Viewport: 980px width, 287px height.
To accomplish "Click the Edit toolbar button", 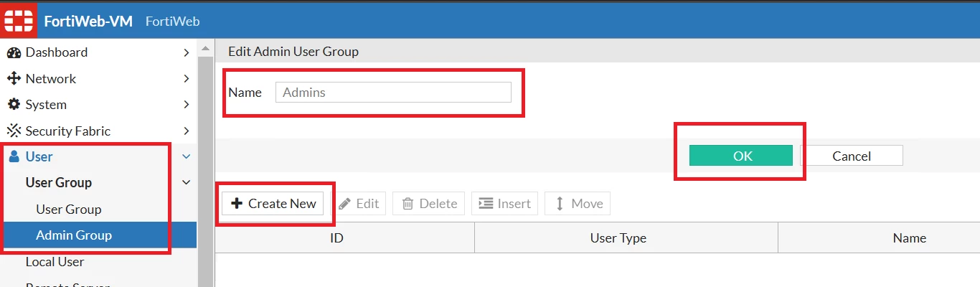I will 358,204.
